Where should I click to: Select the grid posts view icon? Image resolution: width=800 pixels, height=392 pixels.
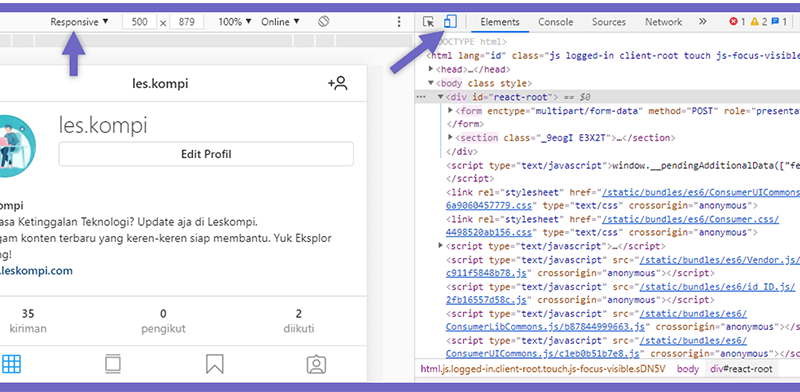pyautogui.click(x=11, y=364)
